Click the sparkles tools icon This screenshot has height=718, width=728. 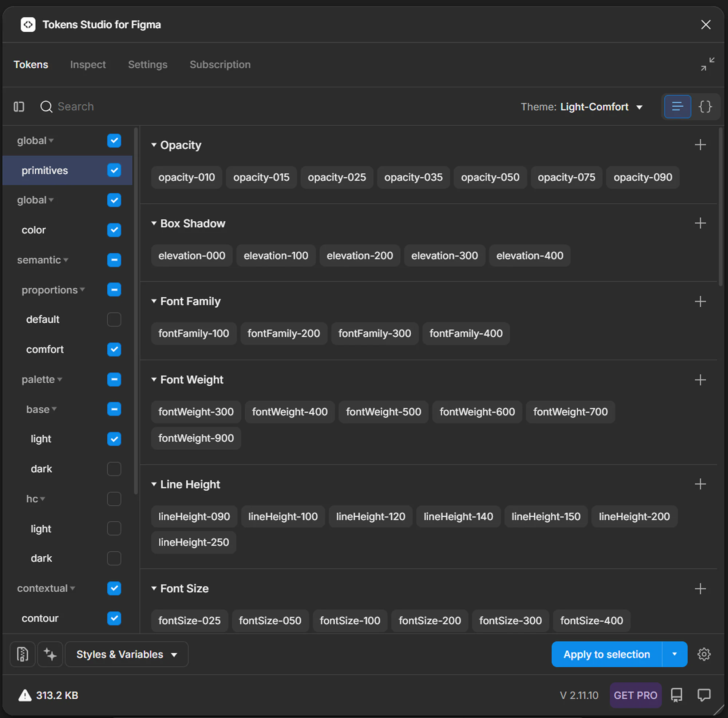pos(50,654)
